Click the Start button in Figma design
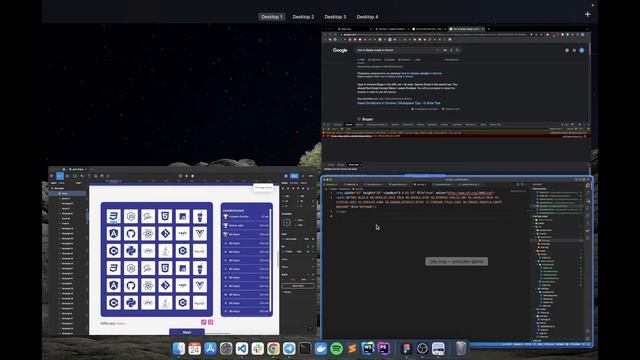This screenshot has height=360, width=640. click(187, 332)
